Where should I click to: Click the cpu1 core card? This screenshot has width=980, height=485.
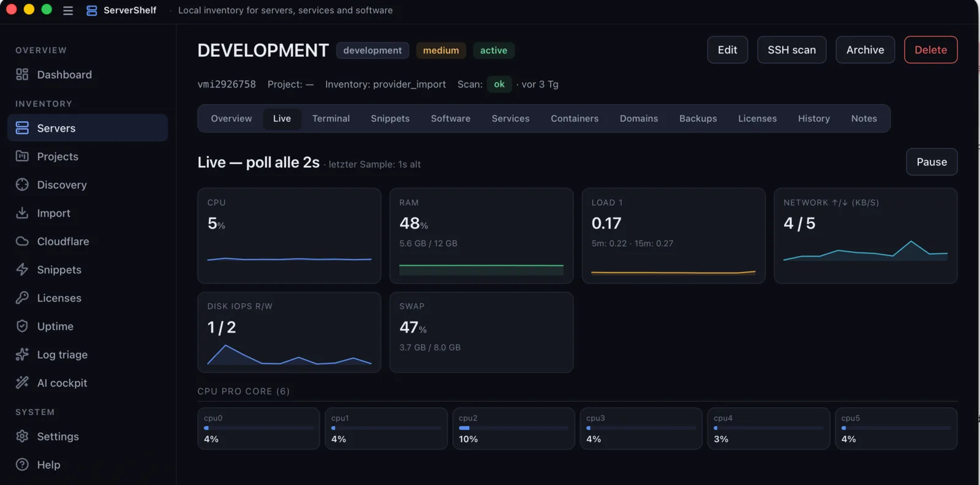tap(386, 429)
